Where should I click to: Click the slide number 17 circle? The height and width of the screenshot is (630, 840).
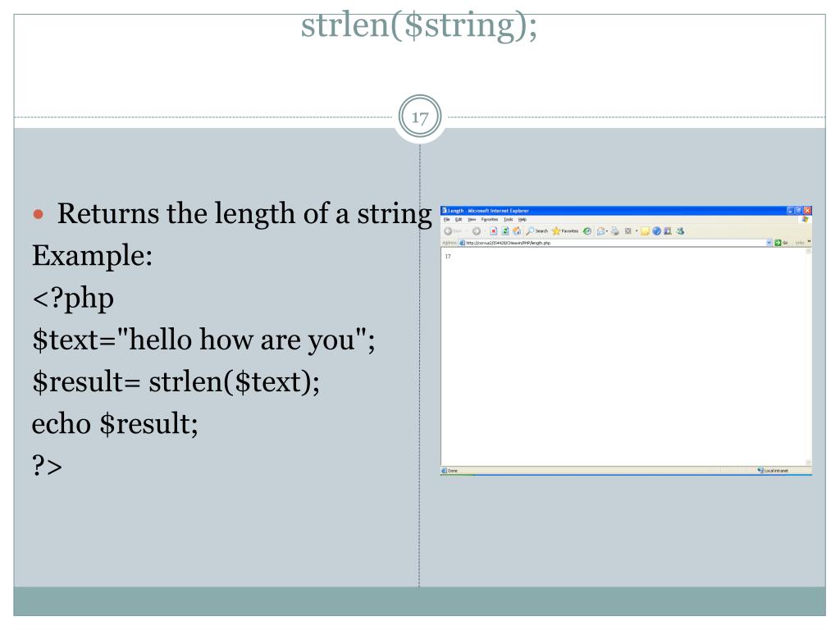(x=420, y=116)
